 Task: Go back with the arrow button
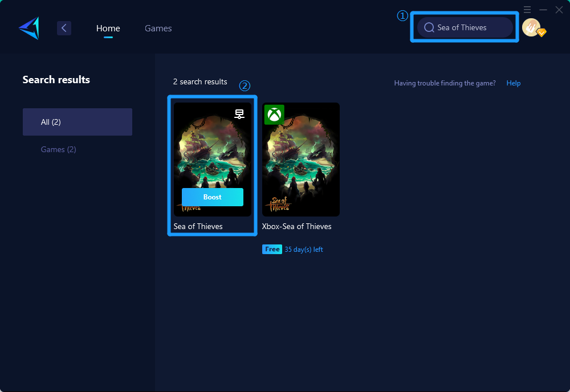[64, 28]
